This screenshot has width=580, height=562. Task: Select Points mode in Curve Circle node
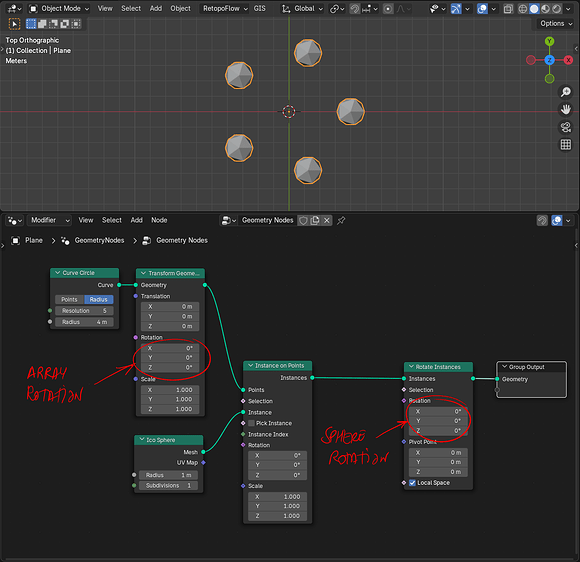click(x=70, y=300)
